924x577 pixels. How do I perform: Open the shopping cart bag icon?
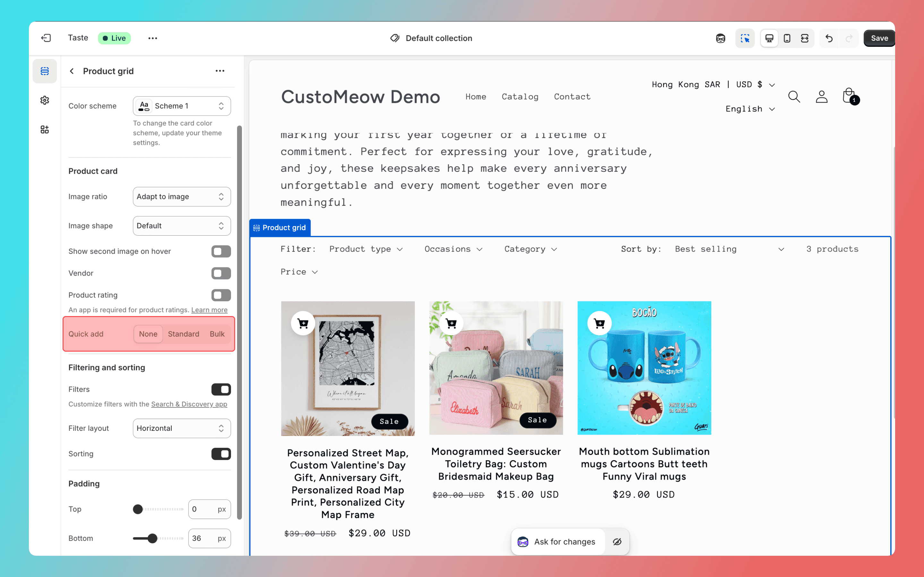[x=849, y=96]
